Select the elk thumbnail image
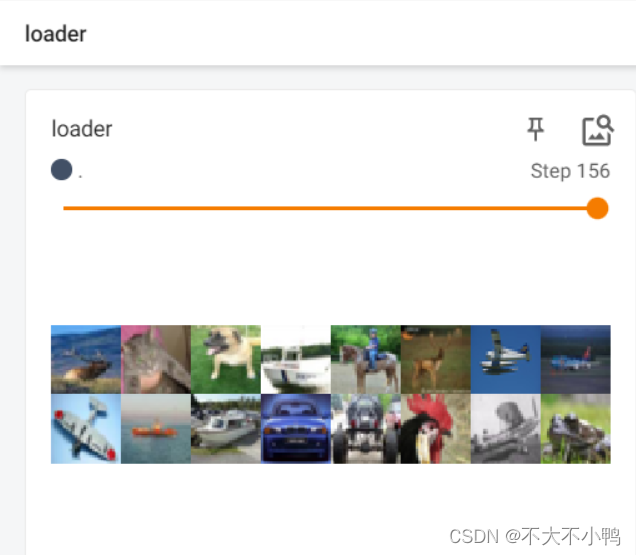Image resolution: width=636 pixels, height=555 pixels. pos(86,359)
